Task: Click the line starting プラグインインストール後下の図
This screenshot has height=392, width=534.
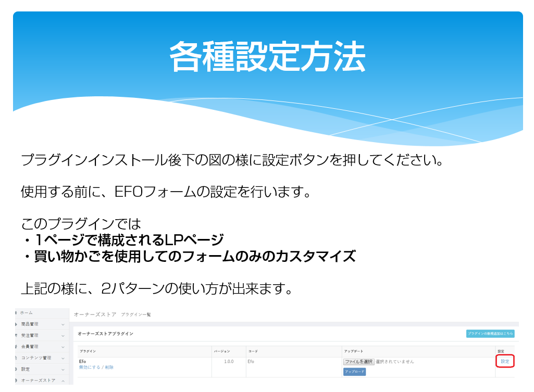Action: click(232, 160)
